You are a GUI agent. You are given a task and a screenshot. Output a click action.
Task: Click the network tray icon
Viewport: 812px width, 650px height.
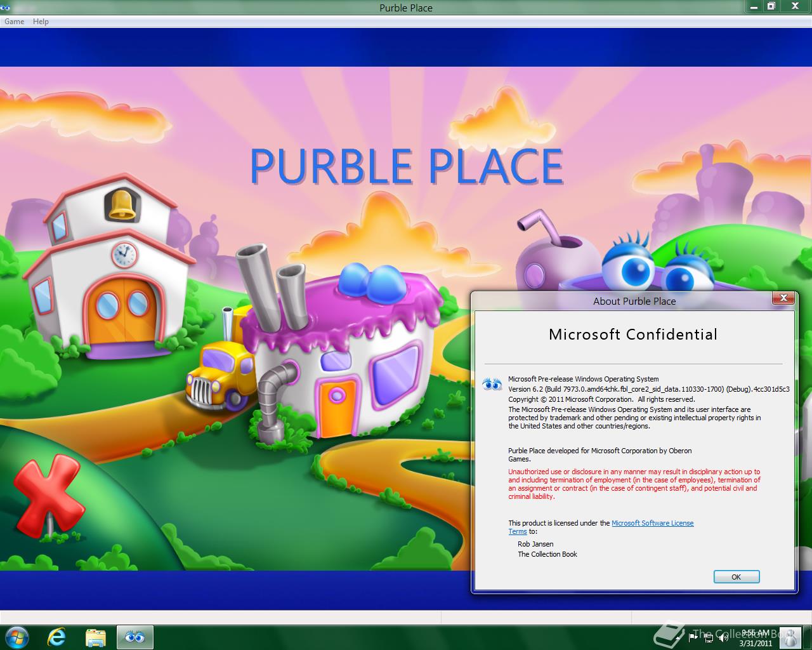(708, 638)
